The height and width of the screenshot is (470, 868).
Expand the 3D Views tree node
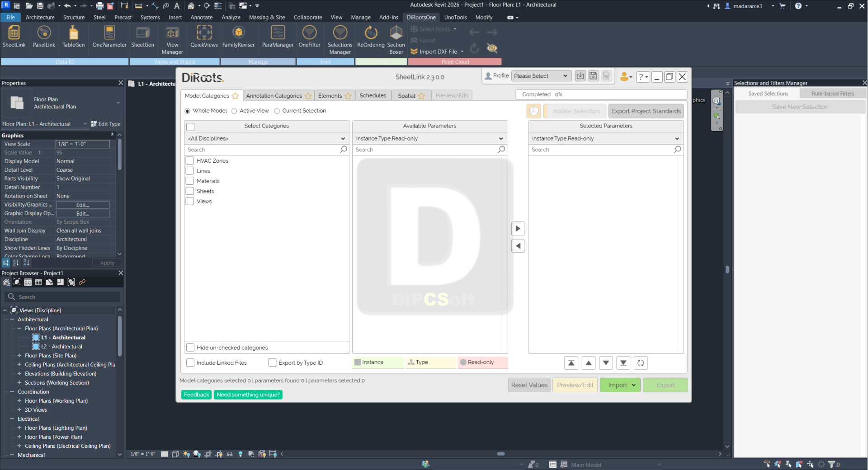(19, 410)
